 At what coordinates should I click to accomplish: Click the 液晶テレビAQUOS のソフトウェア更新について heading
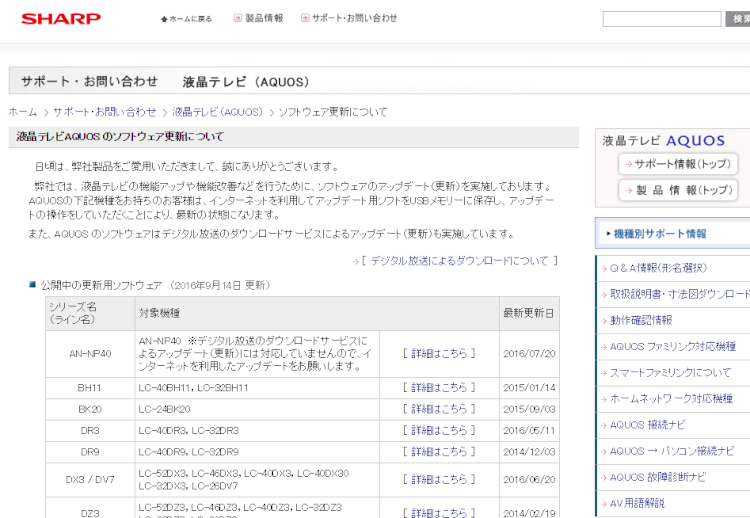click(x=120, y=137)
